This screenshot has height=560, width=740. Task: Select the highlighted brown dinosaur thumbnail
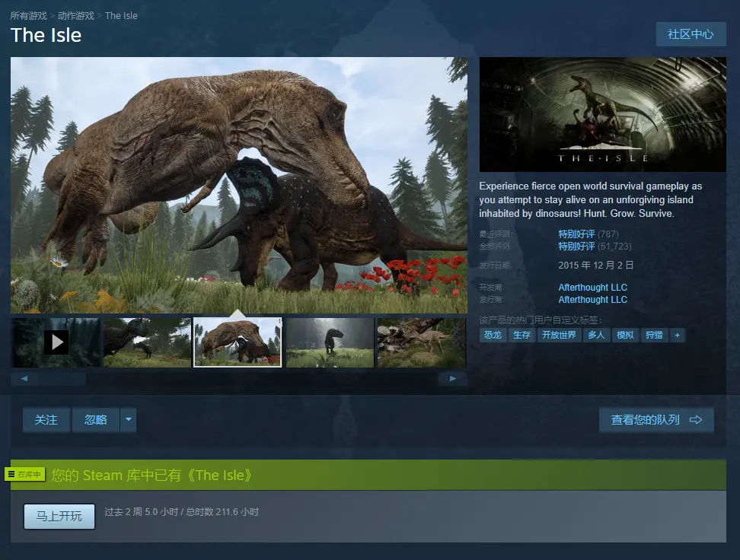tap(238, 342)
